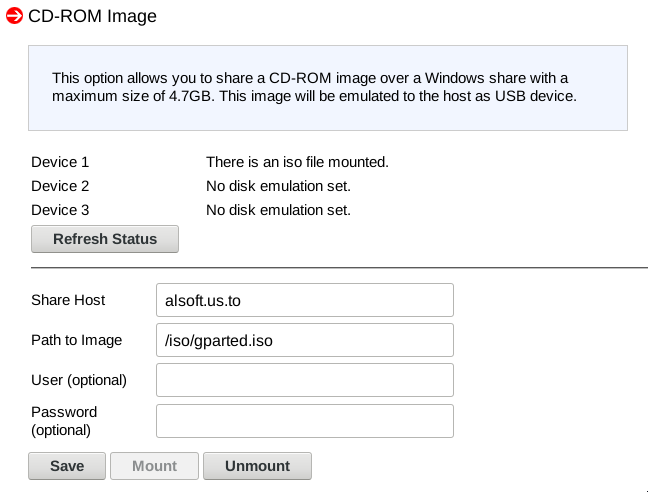Click the Unmount button
The image size is (648, 492).
click(257, 466)
